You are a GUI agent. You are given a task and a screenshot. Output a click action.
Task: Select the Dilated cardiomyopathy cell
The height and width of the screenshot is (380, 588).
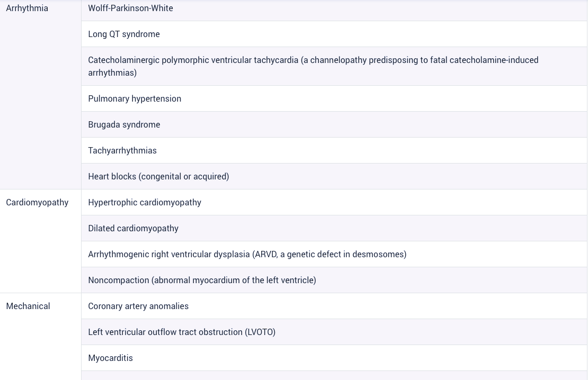point(334,228)
